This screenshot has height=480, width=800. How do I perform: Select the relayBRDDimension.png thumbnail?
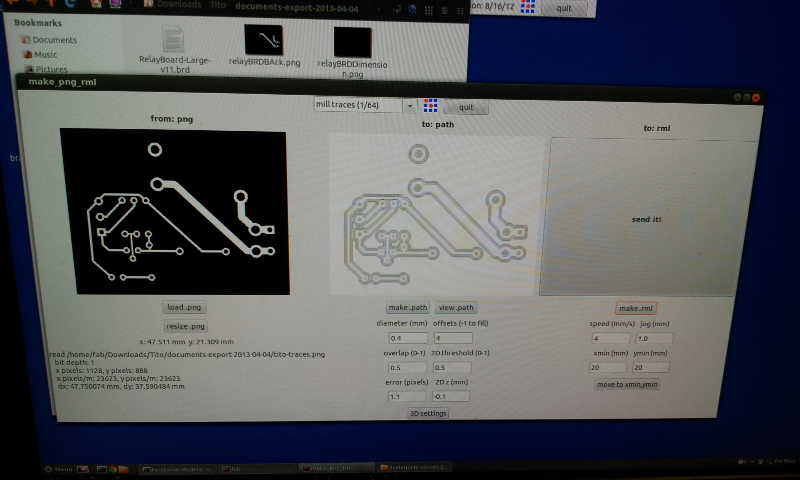[x=352, y=42]
